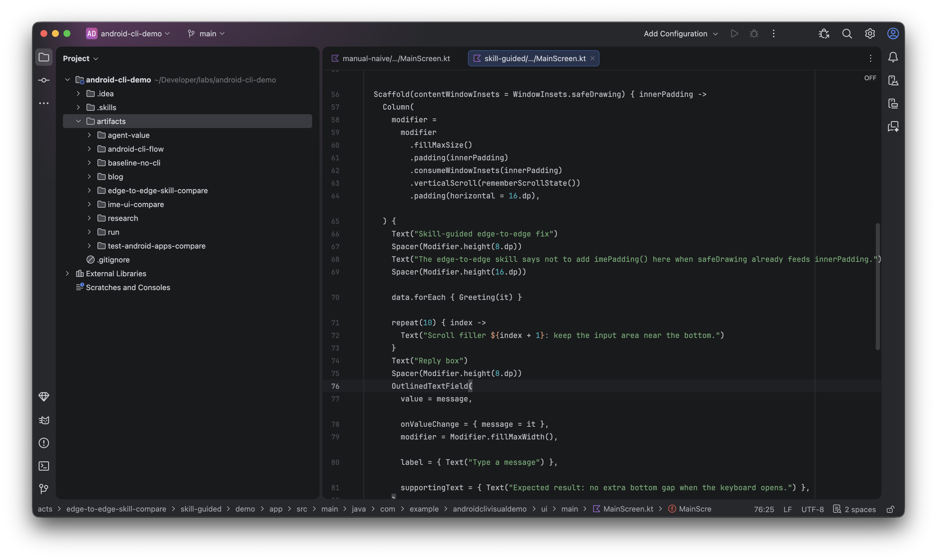The height and width of the screenshot is (560, 937).
Task: Click the 'data.forEach { Greeting(it) }' line
Action: [x=456, y=297]
